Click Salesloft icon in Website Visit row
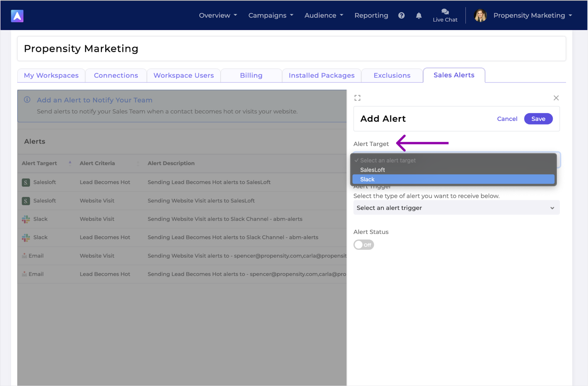The width and height of the screenshot is (588, 386). (26, 201)
